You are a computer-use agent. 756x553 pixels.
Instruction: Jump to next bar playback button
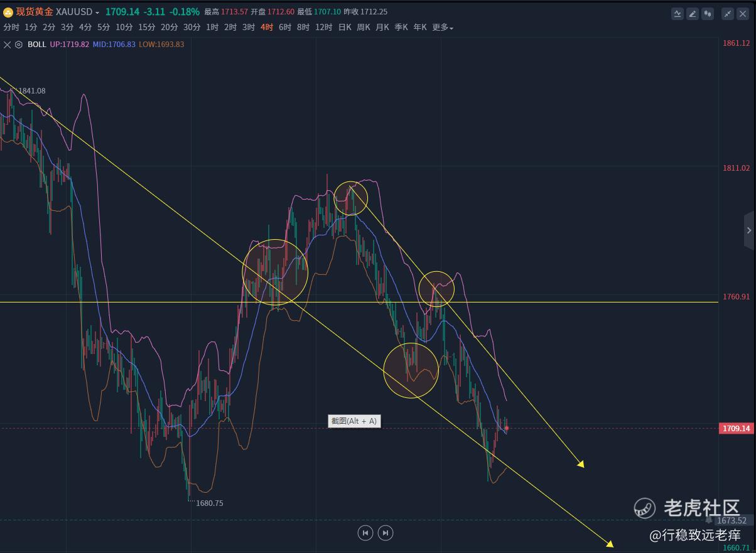(386, 533)
